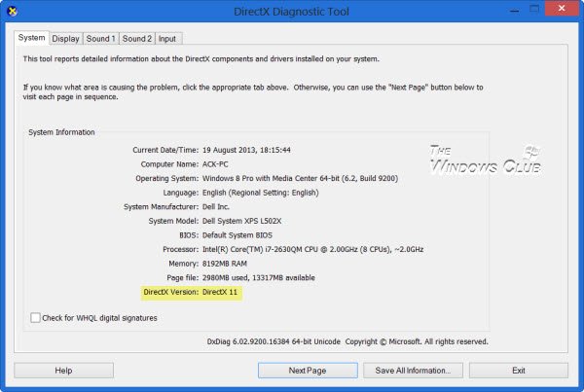The width and height of the screenshot is (584, 392).
Task: Click the DirectX Diagnostic Tool title text
Action: coord(292,11)
